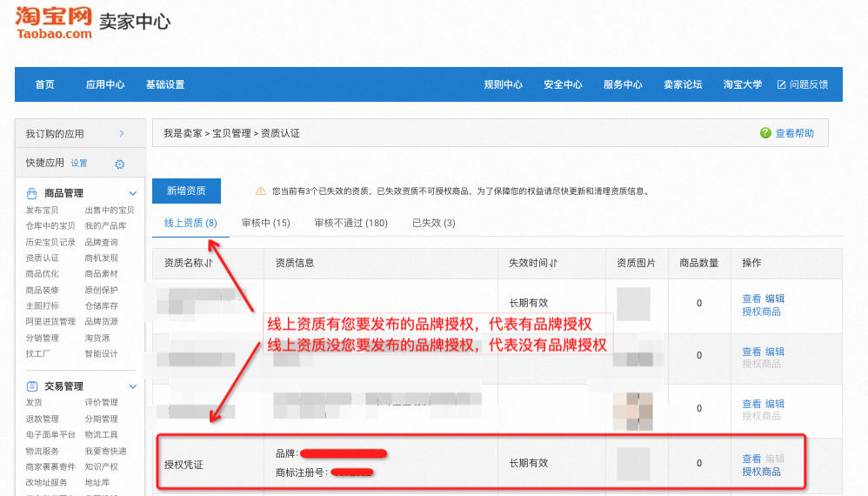Switch to 审核不通过 (180) tab
This screenshot has width=868, height=496.
351,223
